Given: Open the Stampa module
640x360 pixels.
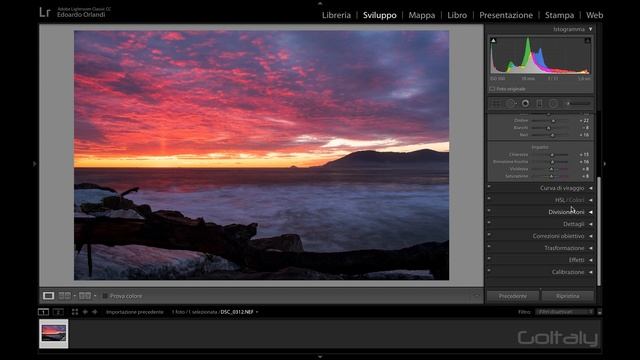Looking at the screenshot, I should (559, 15).
